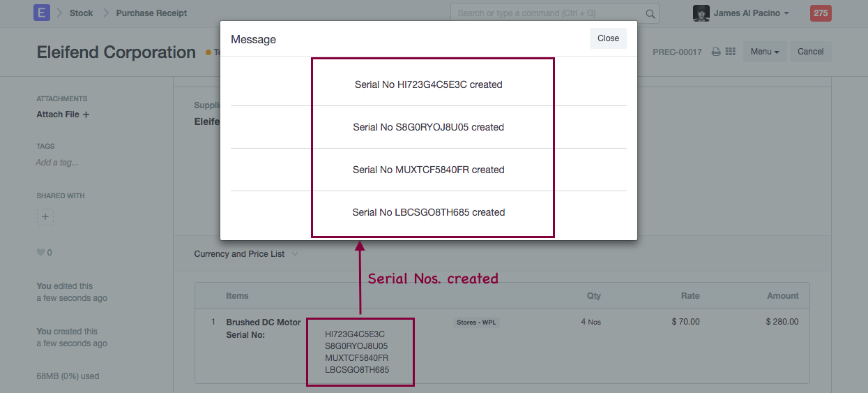Click the printer icon beside PREC-00017

[x=715, y=52]
